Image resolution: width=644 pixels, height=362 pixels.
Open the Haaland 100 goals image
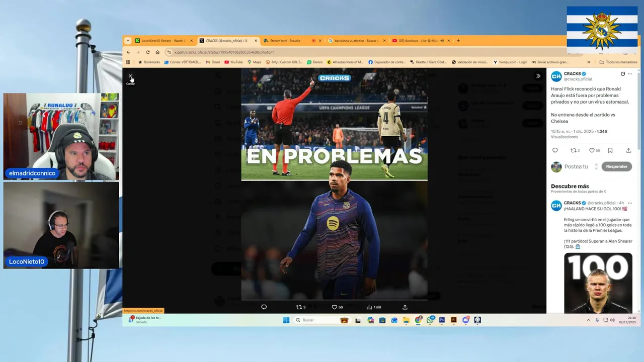pyautogui.click(x=598, y=283)
